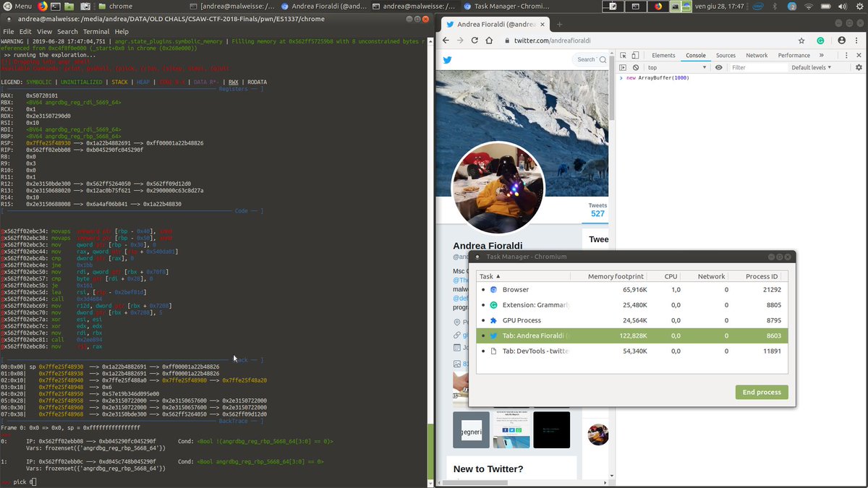This screenshot has width=868, height=488.
Task: Clear the console
Action: [x=635, y=67]
